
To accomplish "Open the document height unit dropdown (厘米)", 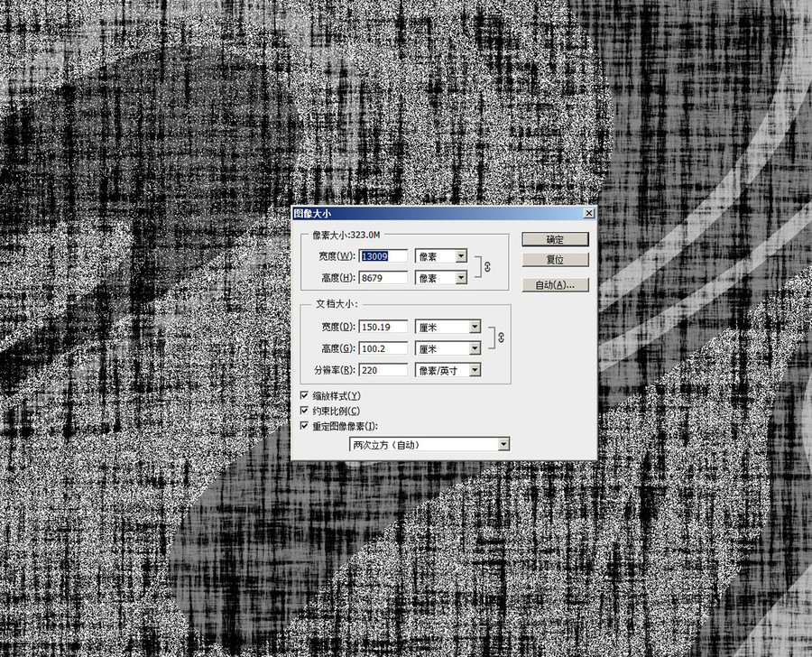I will click(448, 348).
